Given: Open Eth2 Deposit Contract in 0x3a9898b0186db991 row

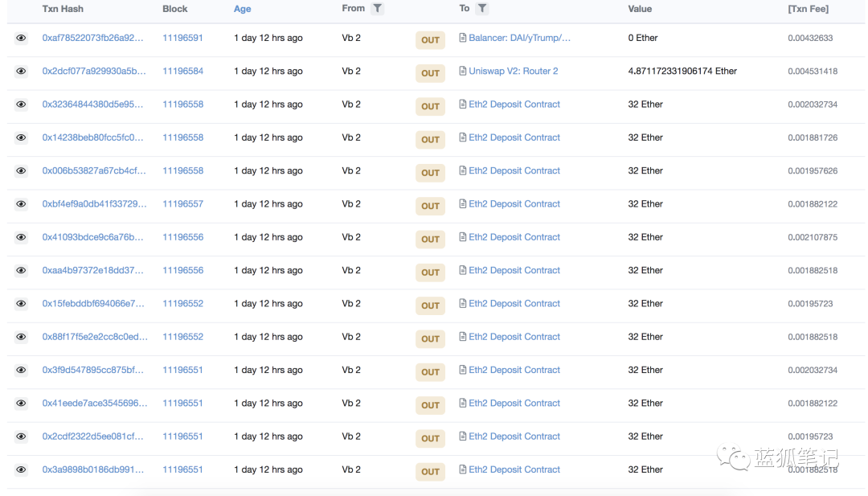Looking at the screenshot, I should 514,470.
